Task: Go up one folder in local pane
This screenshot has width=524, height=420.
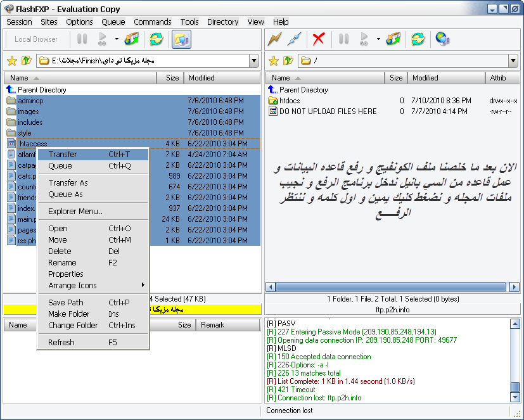Action: click(27, 60)
